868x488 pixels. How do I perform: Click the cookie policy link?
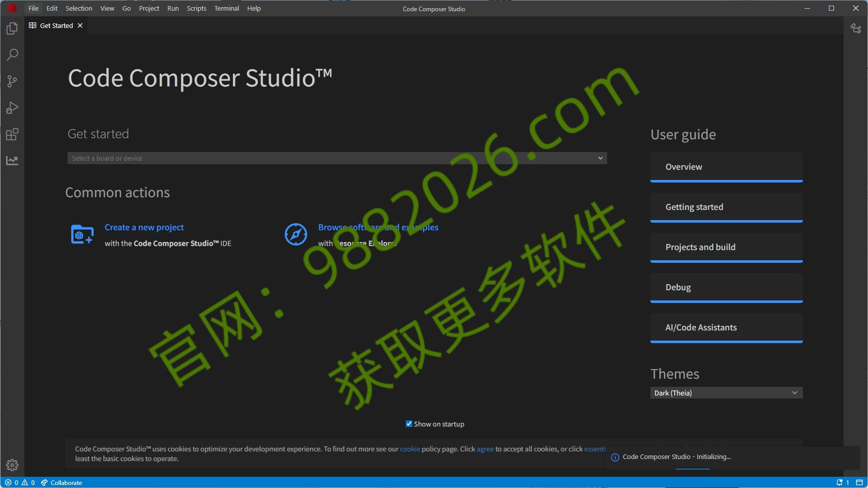[x=410, y=449]
